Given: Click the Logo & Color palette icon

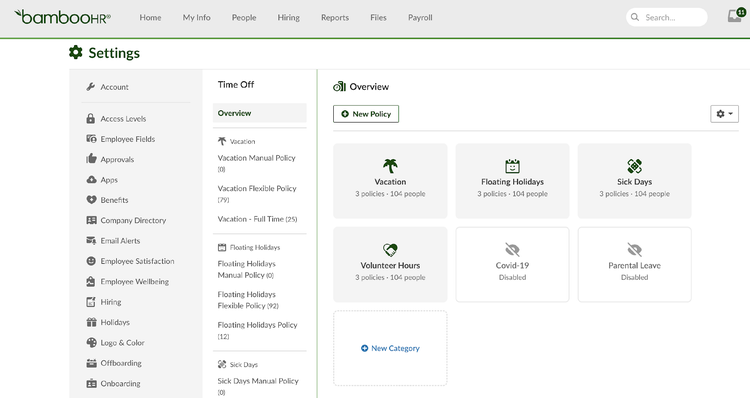Looking at the screenshot, I should 91,343.
